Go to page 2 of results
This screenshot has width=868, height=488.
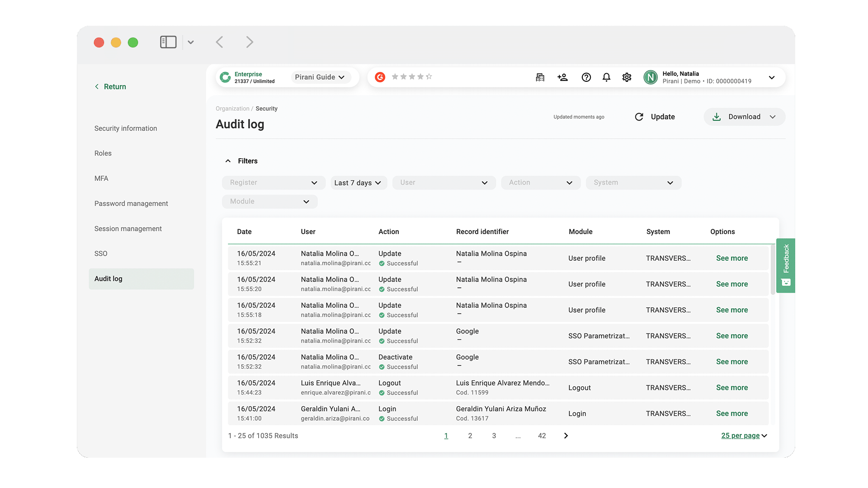point(470,436)
